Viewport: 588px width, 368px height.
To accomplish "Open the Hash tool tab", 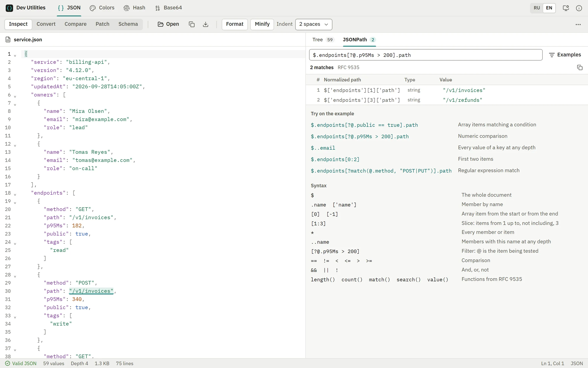I will pyautogui.click(x=134, y=8).
